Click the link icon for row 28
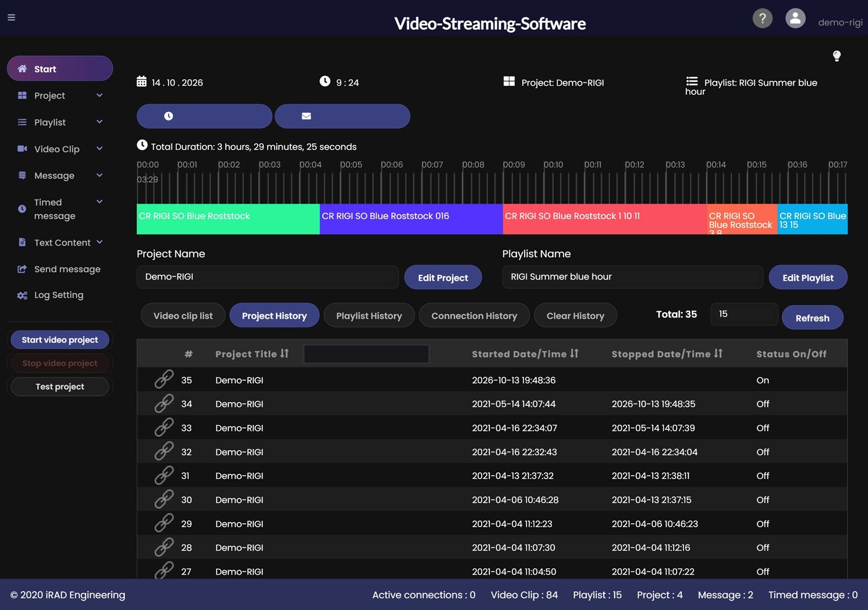868x610 pixels. [x=164, y=547]
